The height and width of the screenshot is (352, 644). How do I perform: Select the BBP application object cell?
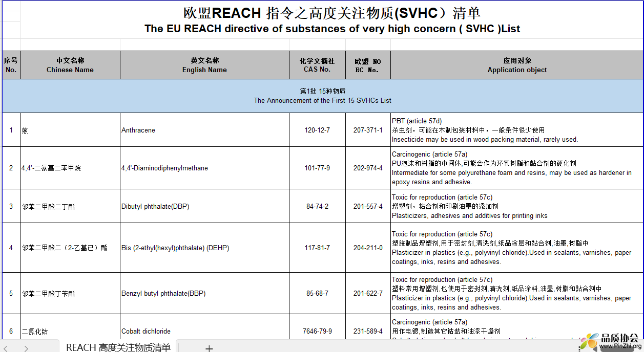click(517, 293)
